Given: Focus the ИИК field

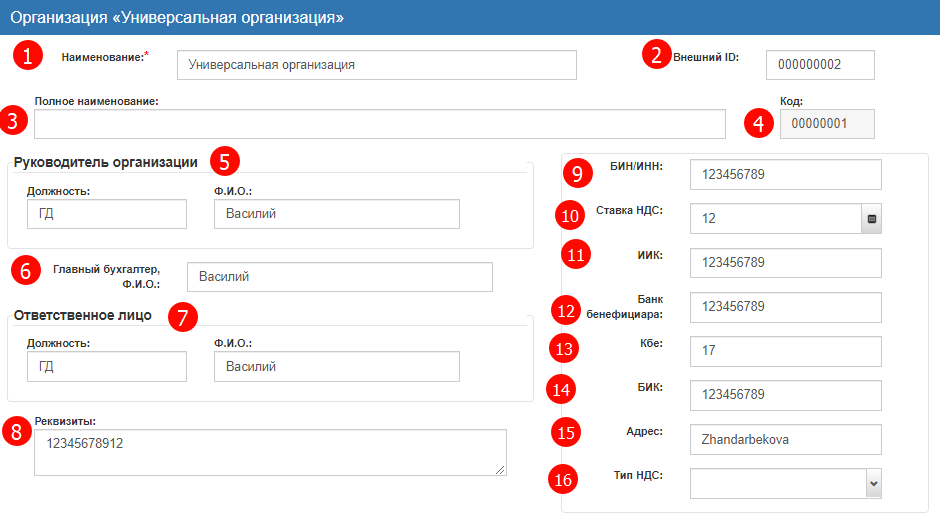Looking at the screenshot, I should [x=785, y=263].
